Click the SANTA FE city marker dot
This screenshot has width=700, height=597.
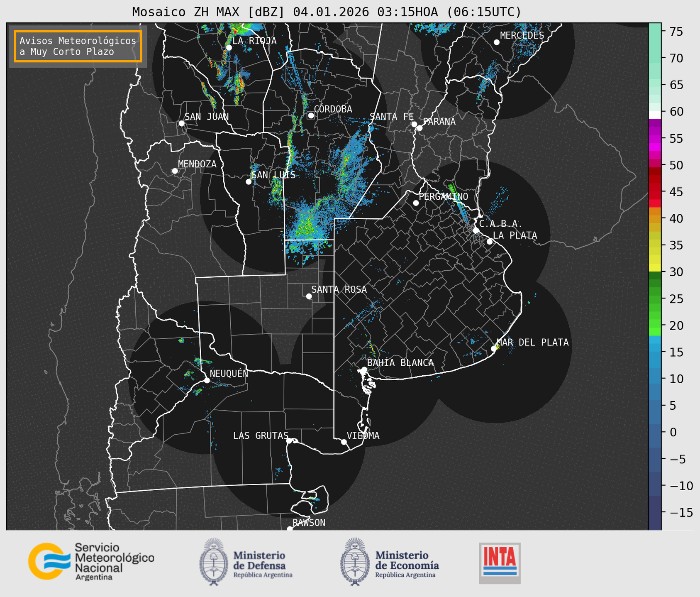414,124
